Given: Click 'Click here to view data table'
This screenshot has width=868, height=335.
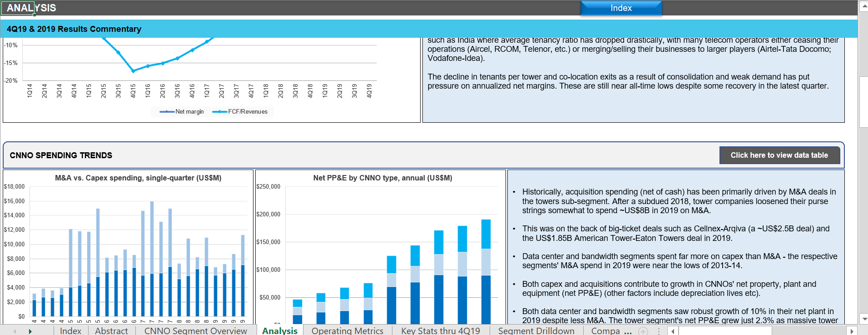Looking at the screenshot, I should tap(779, 155).
